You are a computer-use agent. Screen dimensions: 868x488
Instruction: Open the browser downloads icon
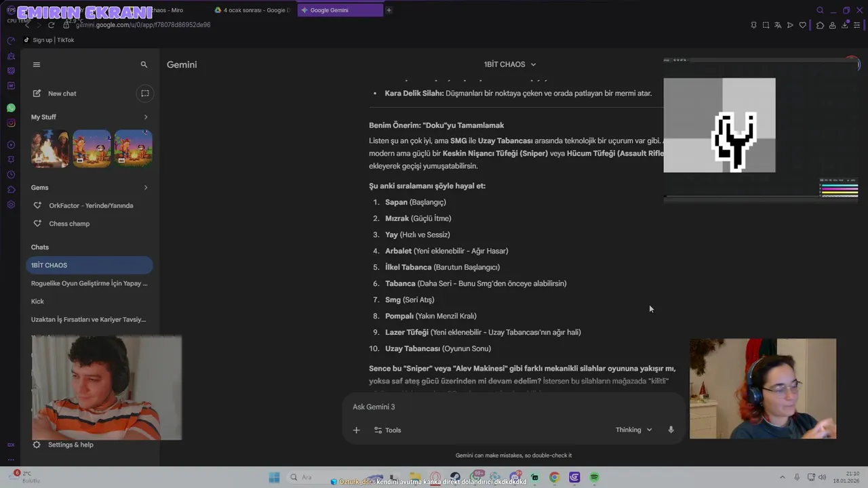pyautogui.click(x=845, y=25)
